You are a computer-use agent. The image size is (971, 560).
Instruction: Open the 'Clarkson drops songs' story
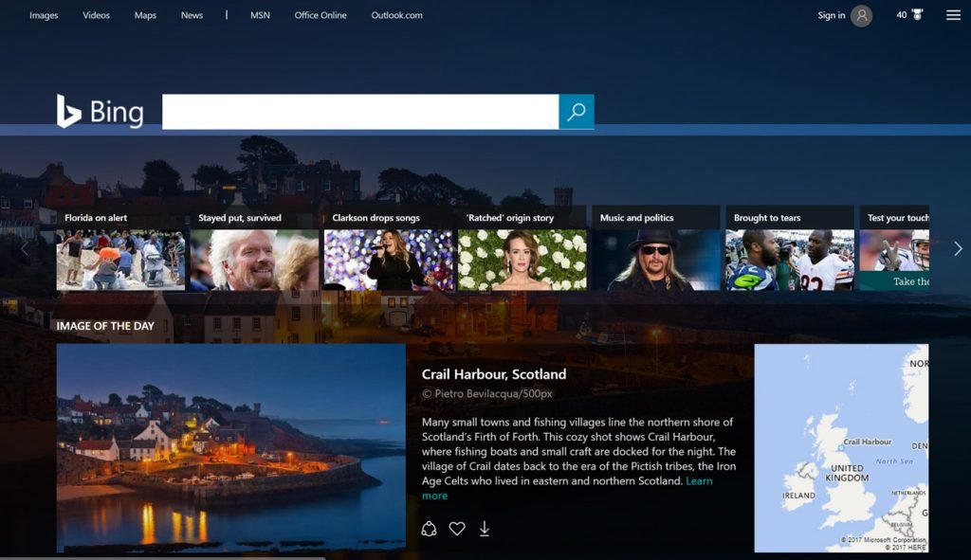click(x=388, y=249)
